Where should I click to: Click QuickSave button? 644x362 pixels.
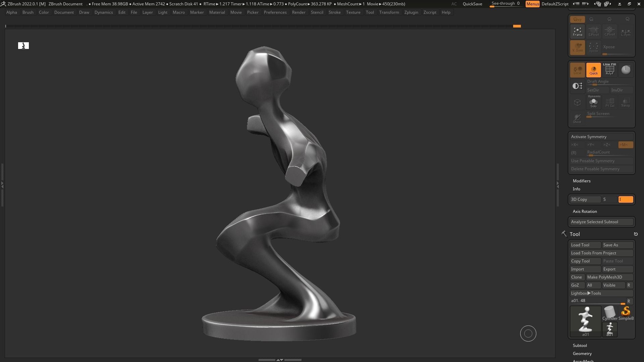(472, 4)
